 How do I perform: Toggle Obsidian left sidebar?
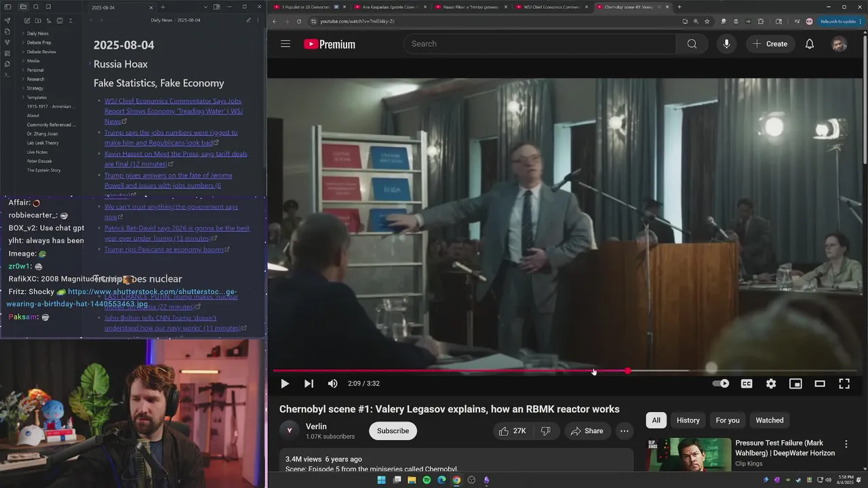pyautogui.click(x=7, y=7)
